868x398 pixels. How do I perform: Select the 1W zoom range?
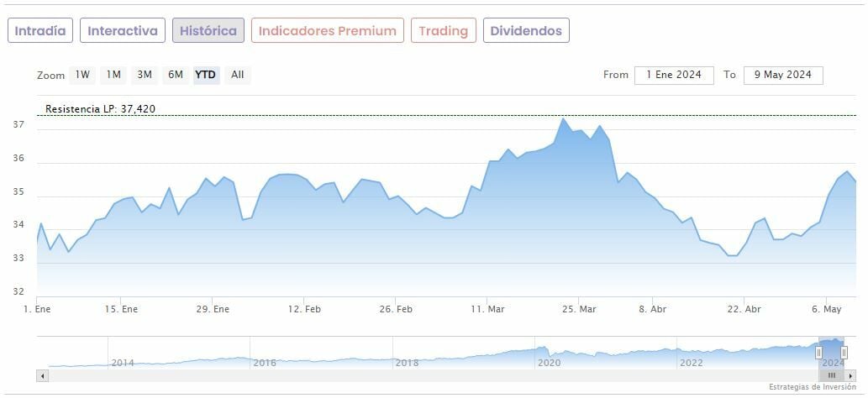tap(82, 75)
